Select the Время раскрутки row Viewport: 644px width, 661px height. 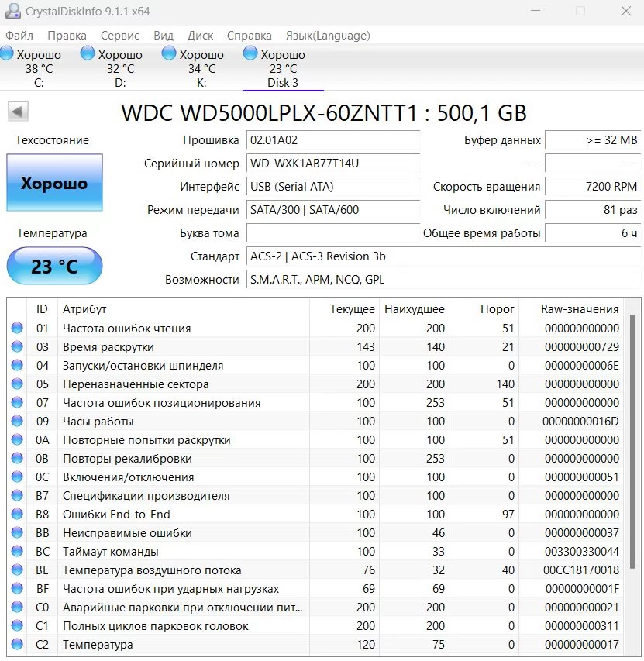[x=315, y=346]
